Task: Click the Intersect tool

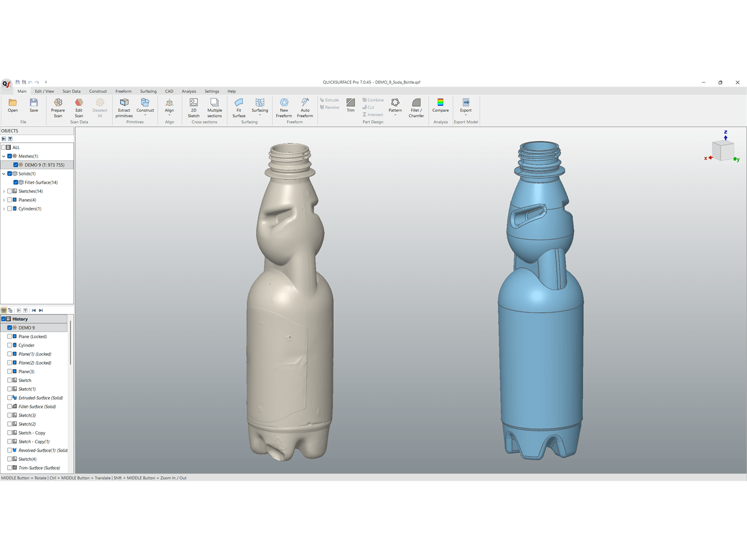Action: (x=373, y=114)
